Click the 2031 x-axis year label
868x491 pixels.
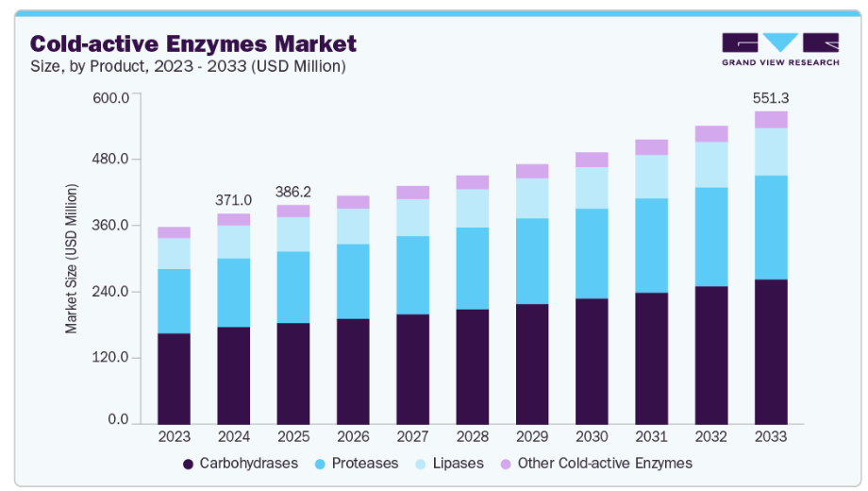[x=651, y=437]
